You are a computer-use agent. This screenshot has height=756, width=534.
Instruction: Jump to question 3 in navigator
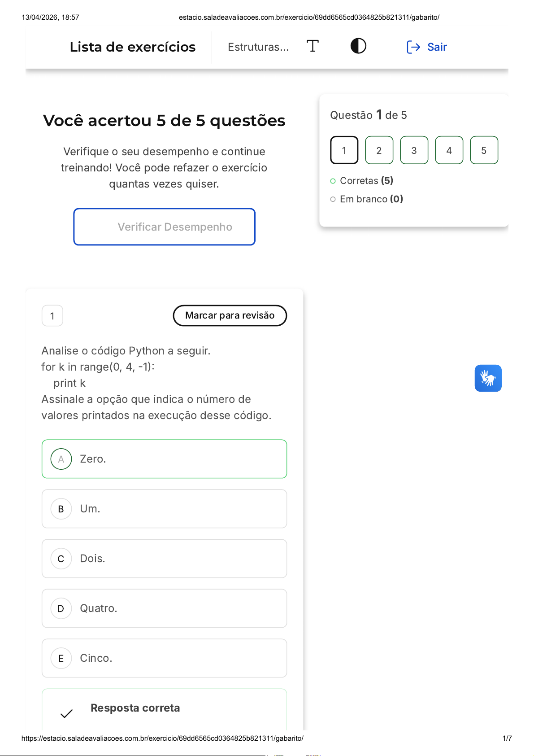pos(414,150)
